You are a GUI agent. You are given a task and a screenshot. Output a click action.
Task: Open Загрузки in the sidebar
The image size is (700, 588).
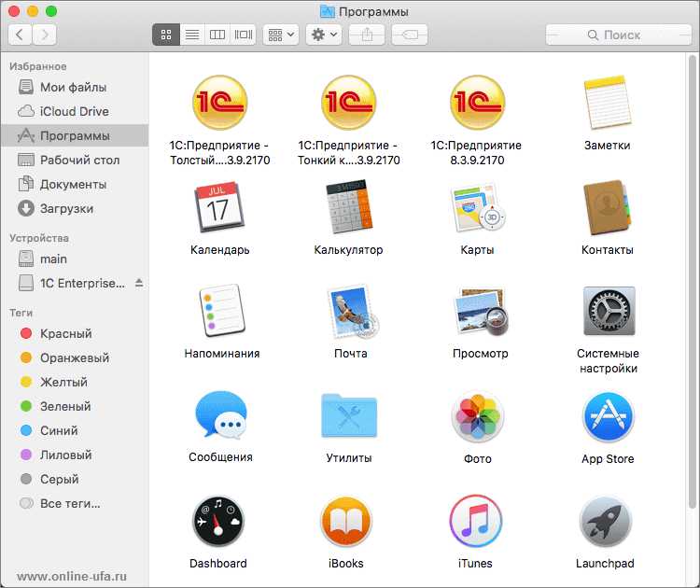click(x=75, y=208)
